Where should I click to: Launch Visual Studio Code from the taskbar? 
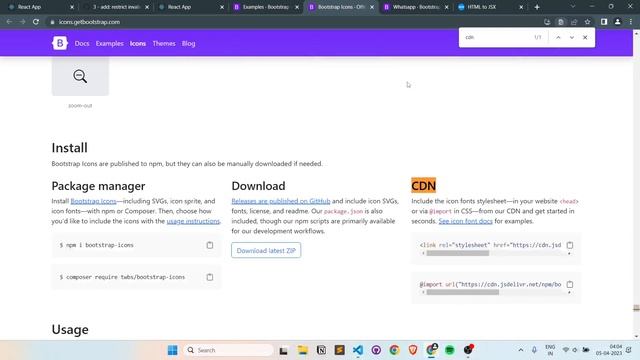[x=358, y=350]
